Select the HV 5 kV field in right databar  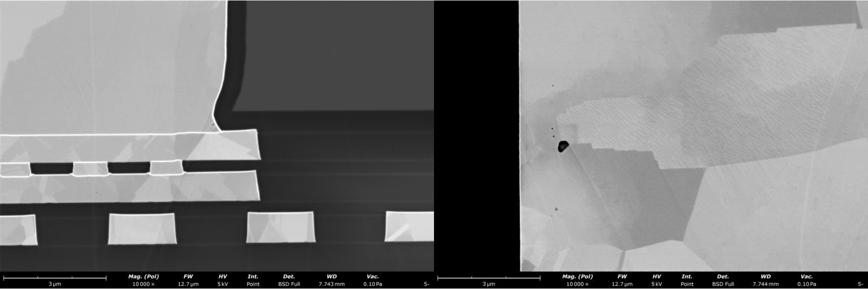pyautogui.click(x=656, y=280)
